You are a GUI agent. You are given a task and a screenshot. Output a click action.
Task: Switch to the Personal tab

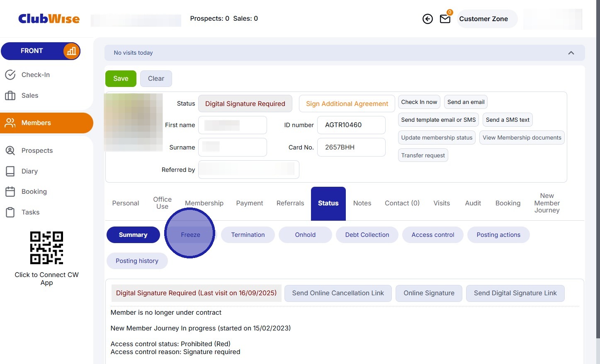pos(126,203)
